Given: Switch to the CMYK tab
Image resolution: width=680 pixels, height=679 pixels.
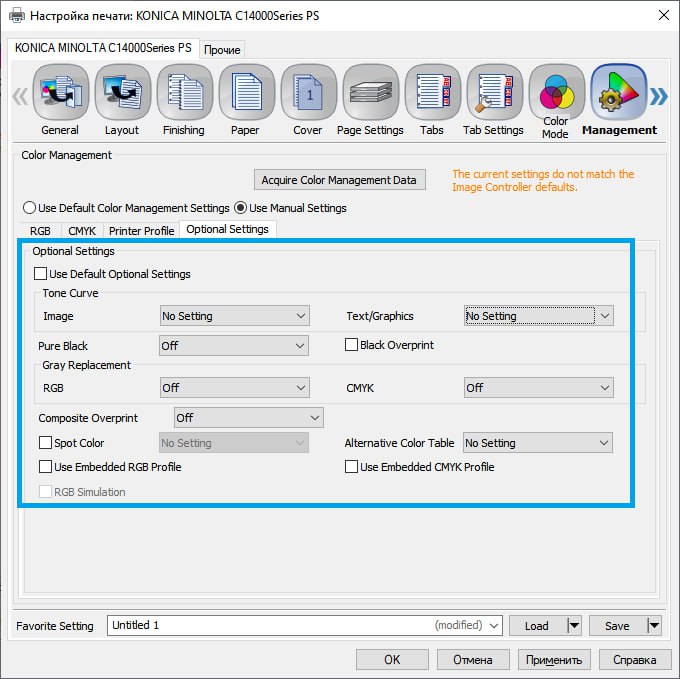Looking at the screenshot, I should pos(82,231).
